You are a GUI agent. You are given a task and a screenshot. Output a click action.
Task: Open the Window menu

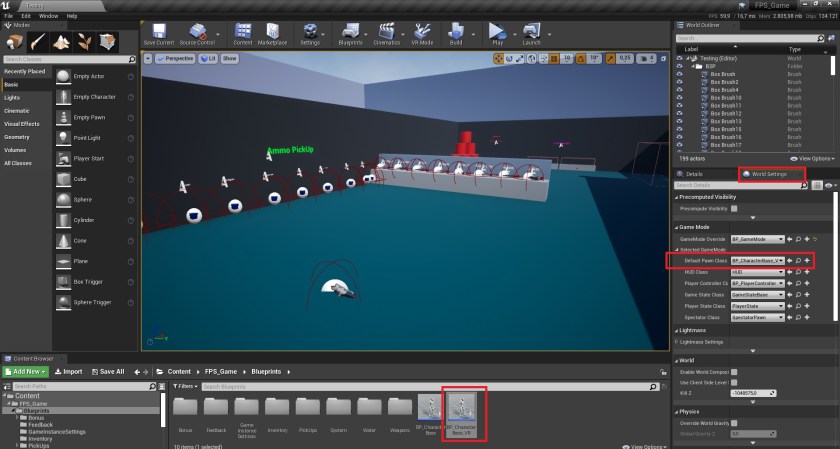[47, 16]
